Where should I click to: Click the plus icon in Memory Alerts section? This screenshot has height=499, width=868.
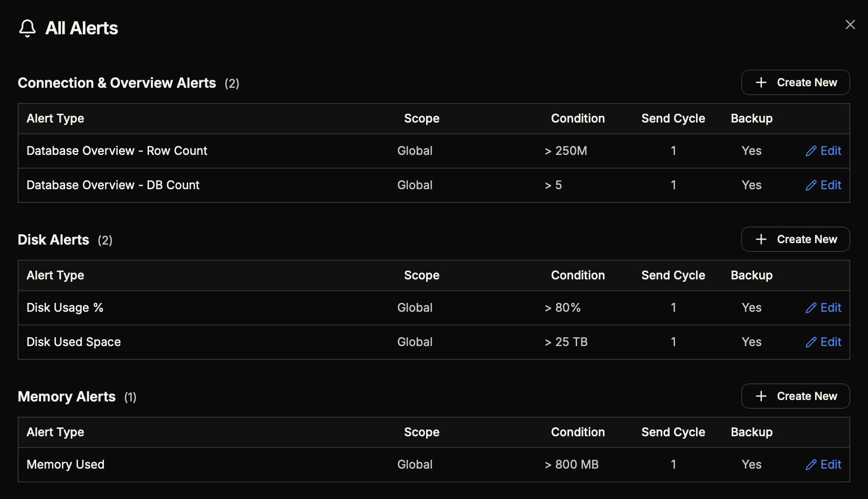[761, 396]
